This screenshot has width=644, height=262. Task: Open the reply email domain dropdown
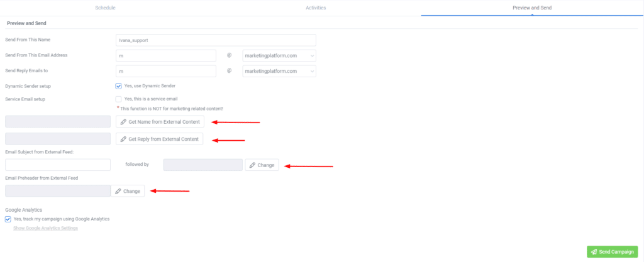coord(279,71)
